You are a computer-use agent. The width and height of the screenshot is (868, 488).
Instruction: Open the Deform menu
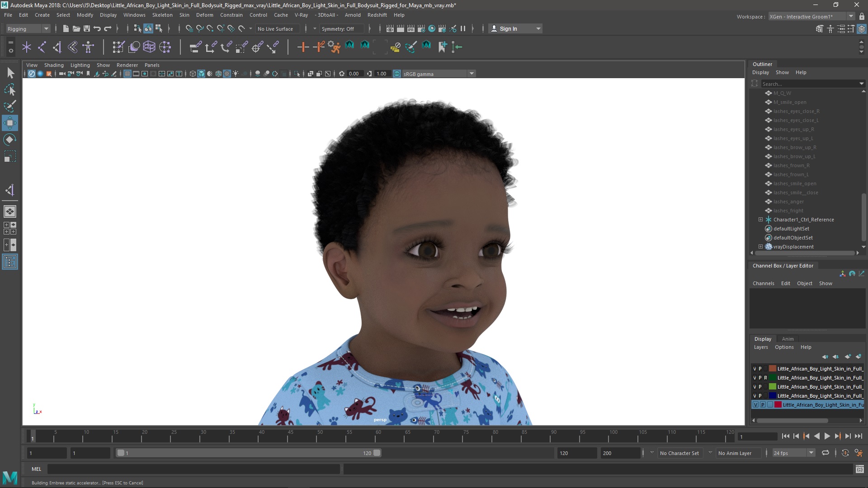(204, 15)
